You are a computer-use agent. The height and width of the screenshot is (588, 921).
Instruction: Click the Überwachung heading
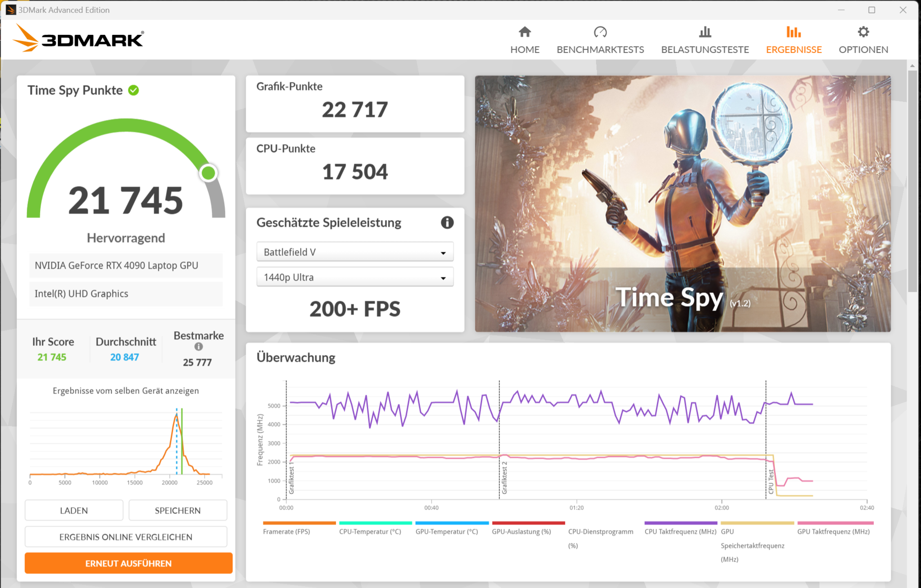tap(296, 358)
